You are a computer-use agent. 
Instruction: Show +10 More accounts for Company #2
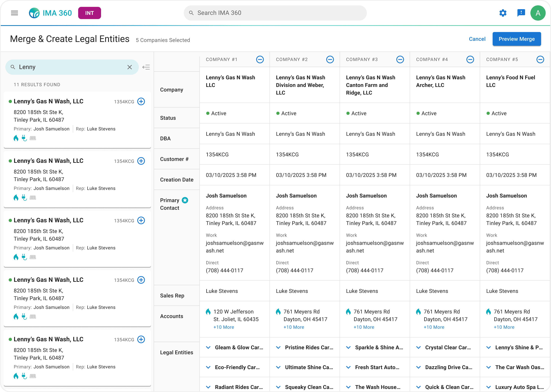[294, 327]
